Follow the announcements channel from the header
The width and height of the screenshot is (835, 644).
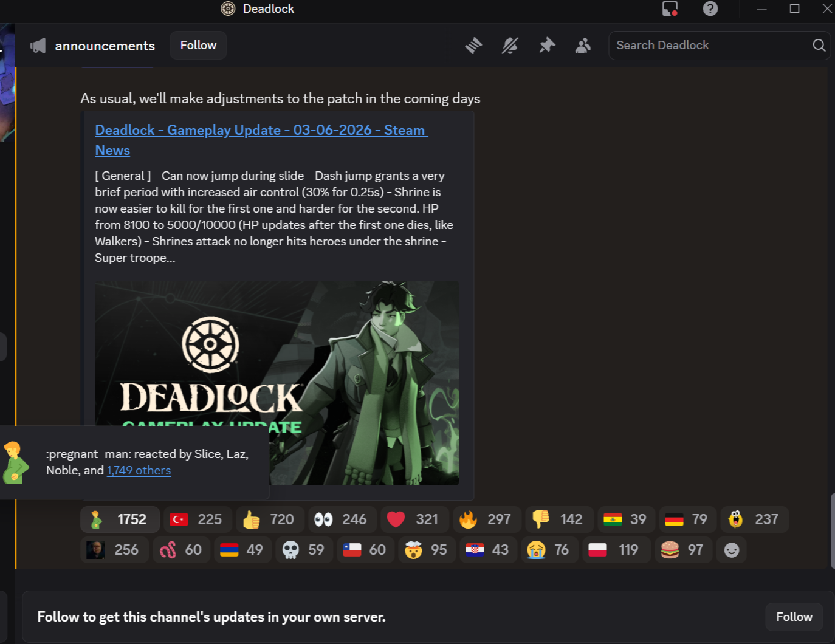click(x=198, y=46)
